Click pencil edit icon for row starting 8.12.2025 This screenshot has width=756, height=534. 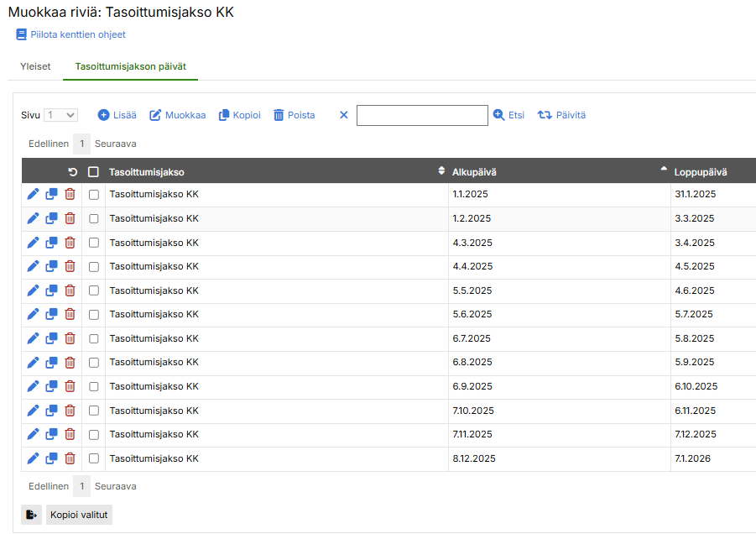tap(33, 458)
